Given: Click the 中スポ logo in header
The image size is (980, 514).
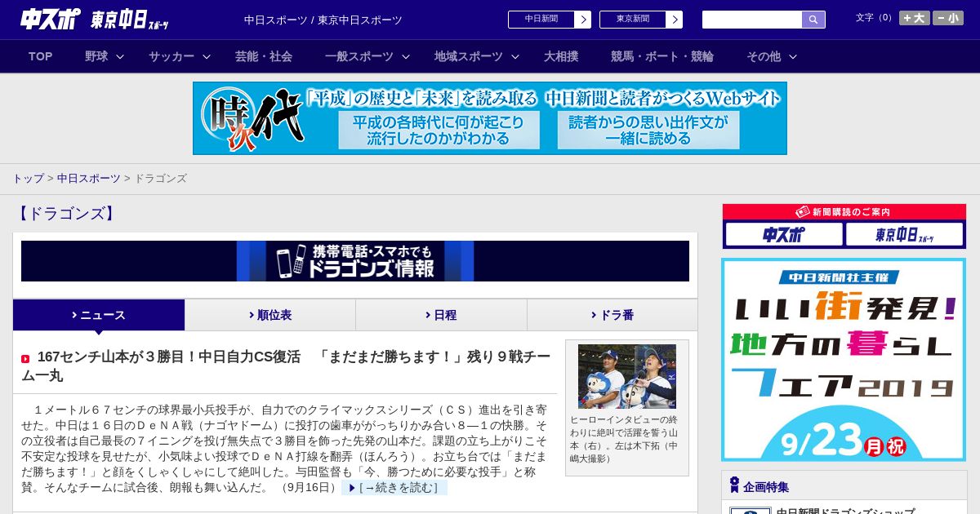Looking at the screenshot, I should [x=51, y=19].
